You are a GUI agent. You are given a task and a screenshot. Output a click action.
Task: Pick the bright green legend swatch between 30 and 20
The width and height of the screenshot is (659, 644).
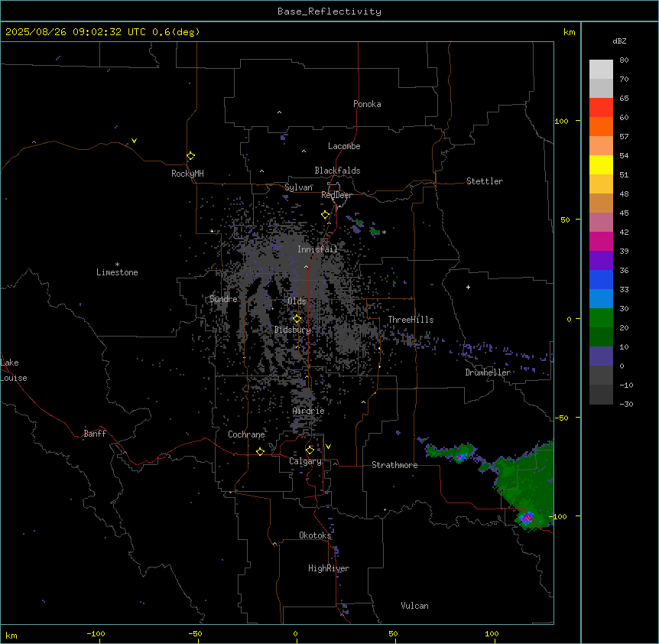coord(601,318)
